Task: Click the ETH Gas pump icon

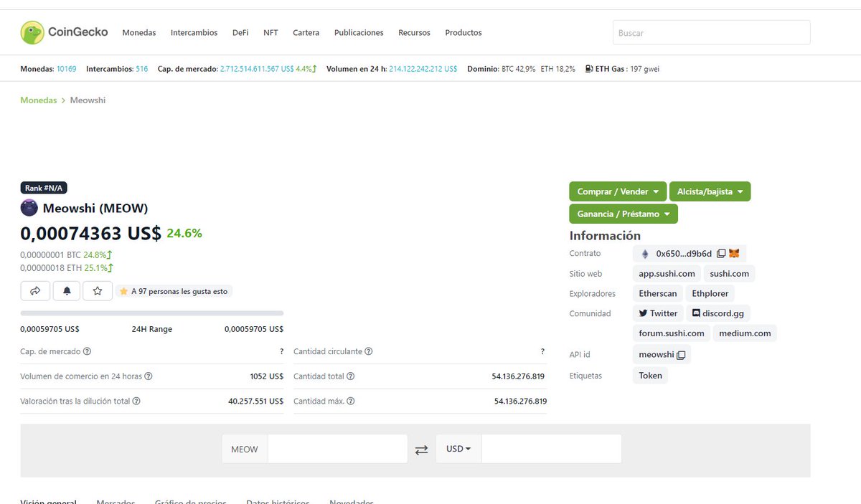Action: pyautogui.click(x=589, y=69)
